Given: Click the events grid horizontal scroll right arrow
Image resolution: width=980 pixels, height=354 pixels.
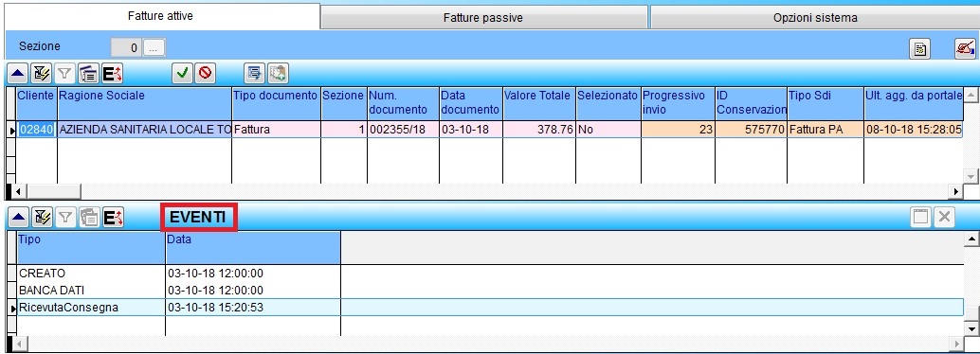Looking at the screenshot, I should click(x=956, y=344).
